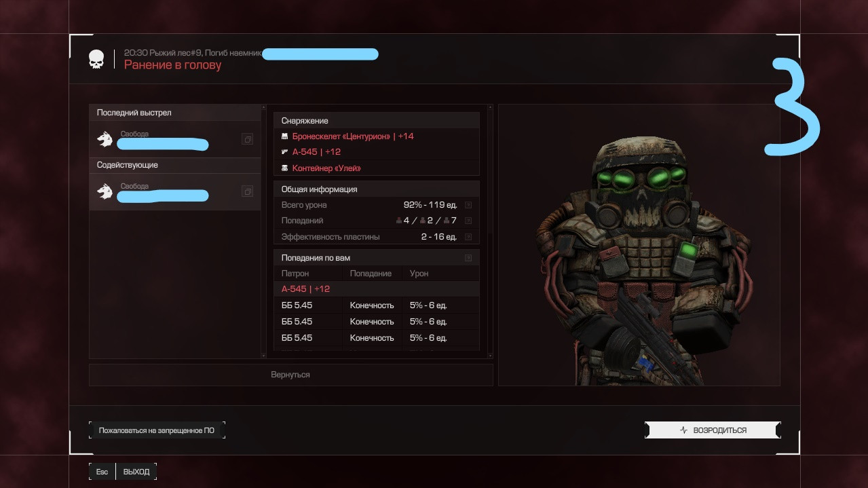868x488 pixels.
Task: Respawn with the Возродиться button
Action: (x=713, y=430)
